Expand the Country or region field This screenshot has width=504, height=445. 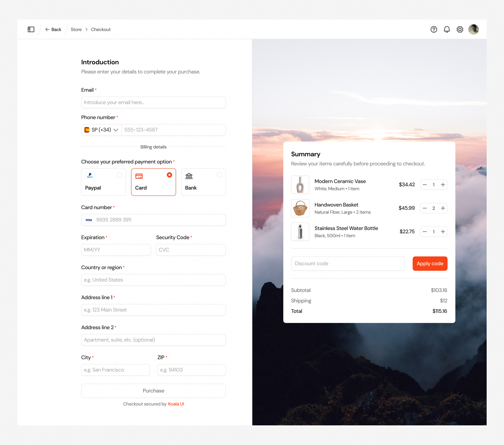(x=153, y=280)
